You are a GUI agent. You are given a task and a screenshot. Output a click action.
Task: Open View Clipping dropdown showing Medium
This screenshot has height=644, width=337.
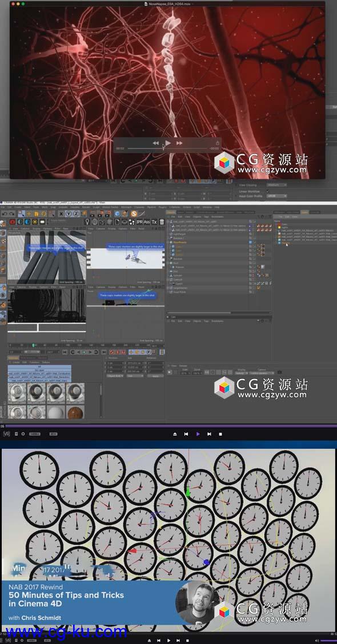(x=276, y=185)
